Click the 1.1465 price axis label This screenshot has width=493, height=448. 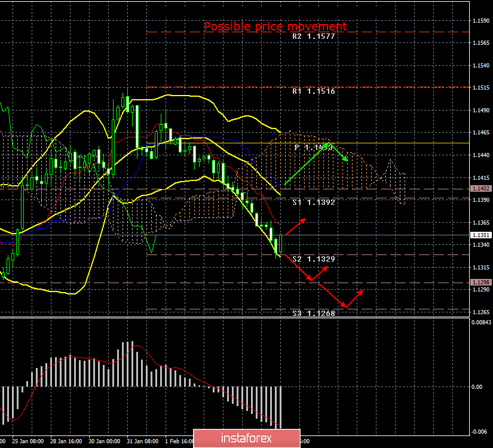[x=481, y=133]
